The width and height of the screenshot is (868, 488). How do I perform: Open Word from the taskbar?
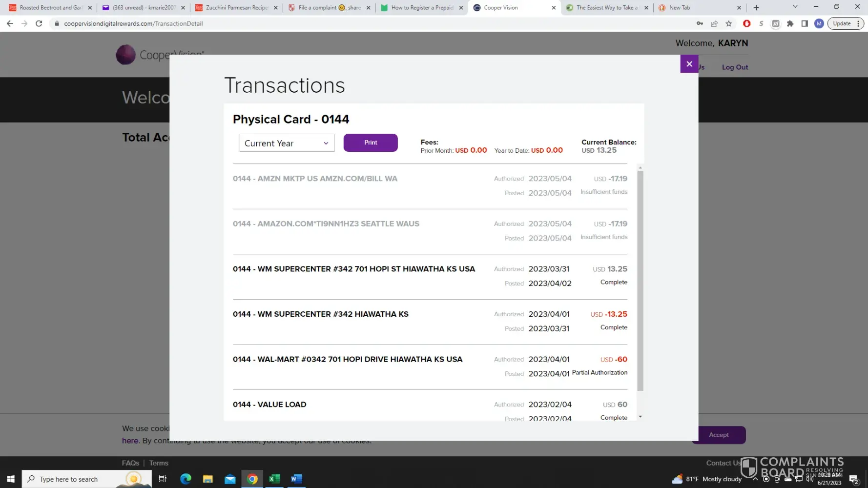tap(296, 479)
